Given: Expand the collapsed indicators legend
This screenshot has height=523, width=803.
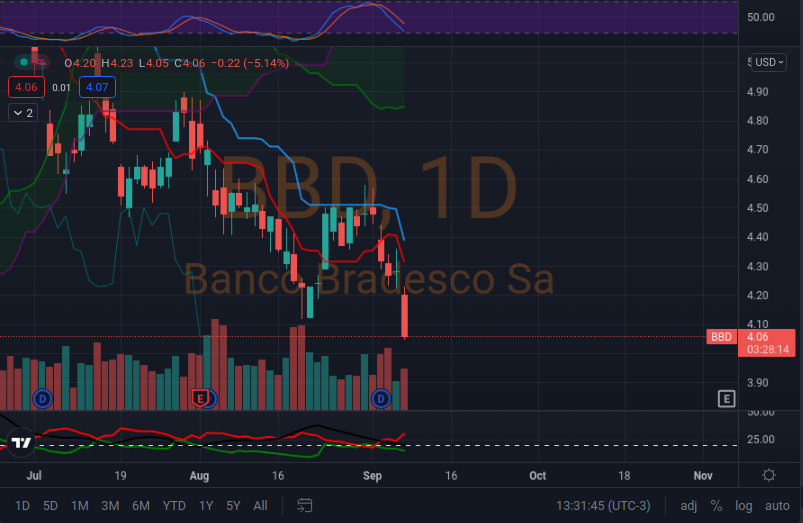Looking at the screenshot, I should (21, 113).
